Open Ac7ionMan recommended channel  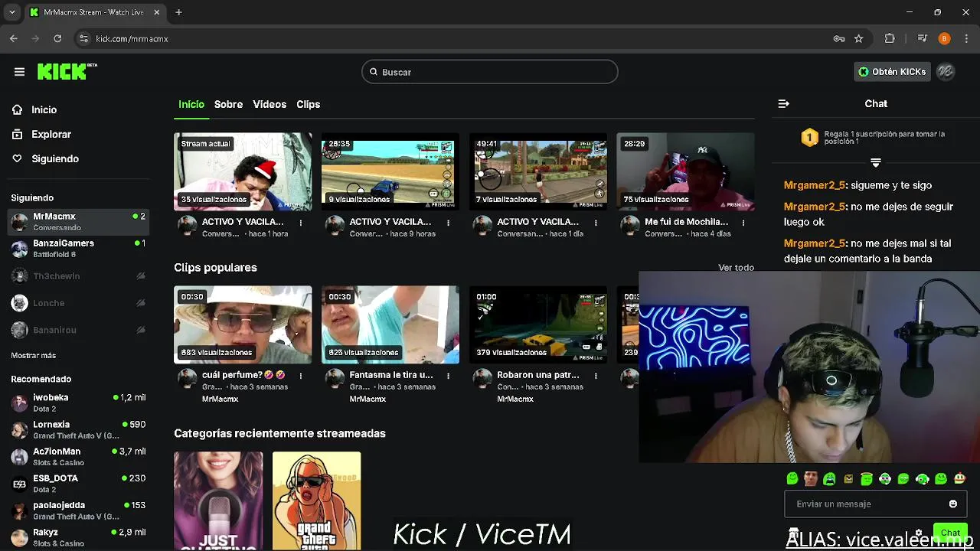point(78,456)
